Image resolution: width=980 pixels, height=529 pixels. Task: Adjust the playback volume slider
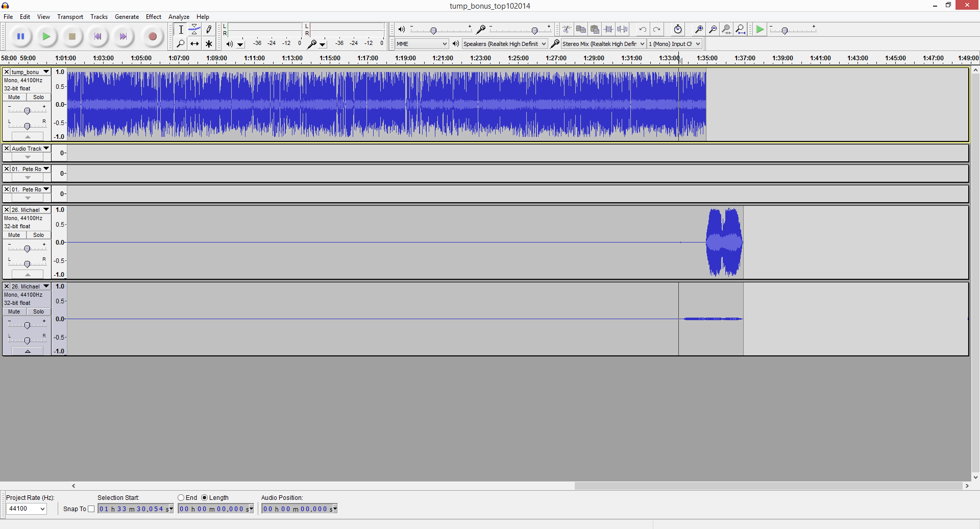(434, 30)
